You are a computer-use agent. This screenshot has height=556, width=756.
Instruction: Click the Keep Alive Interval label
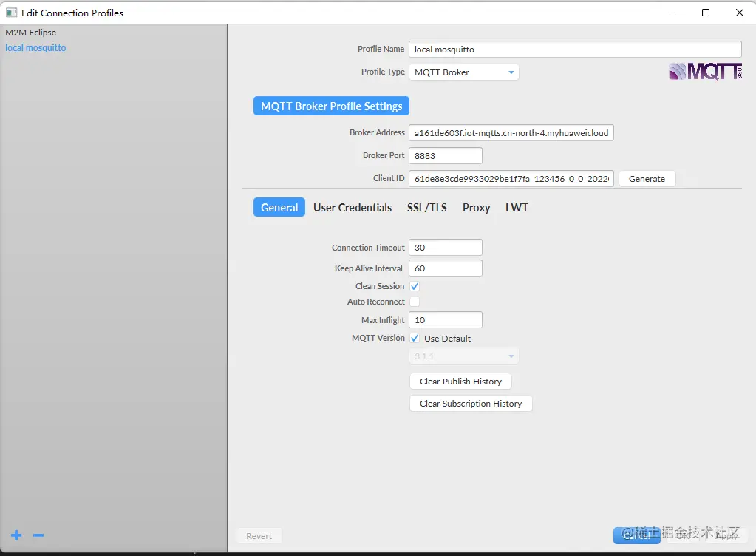368,268
